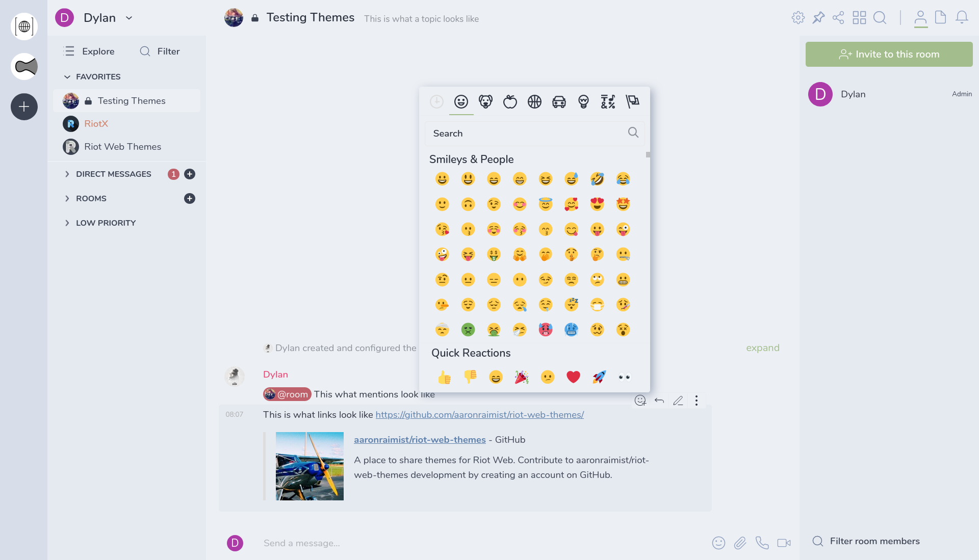Click the Testing Themes room link
The height and width of the screenshot is (560, 979).
[131, 100]
